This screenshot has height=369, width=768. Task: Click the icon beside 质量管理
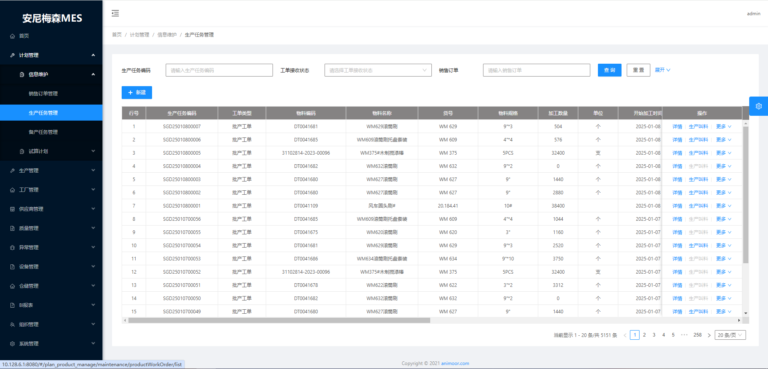point(12,228)
